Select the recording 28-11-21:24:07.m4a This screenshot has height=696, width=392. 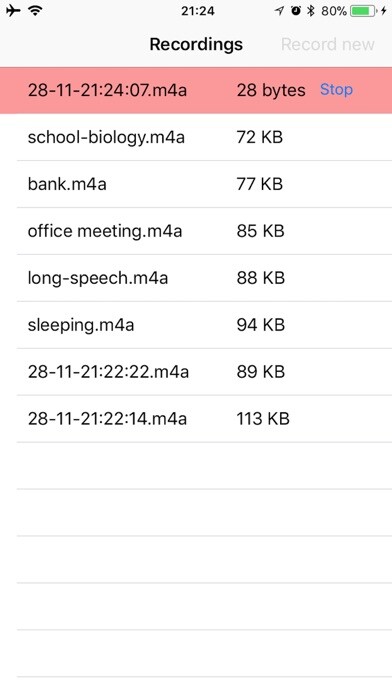point(196,91)
